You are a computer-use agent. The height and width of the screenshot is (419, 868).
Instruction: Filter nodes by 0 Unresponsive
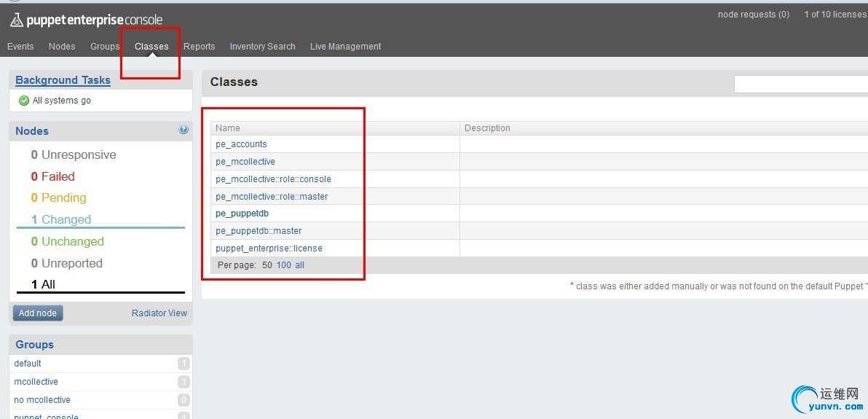click(74, 154)
